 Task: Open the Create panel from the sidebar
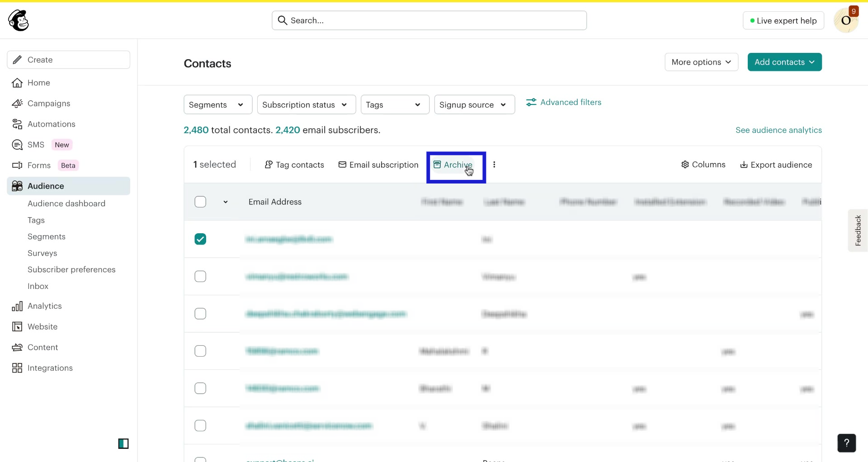click(x=68, y=59)
